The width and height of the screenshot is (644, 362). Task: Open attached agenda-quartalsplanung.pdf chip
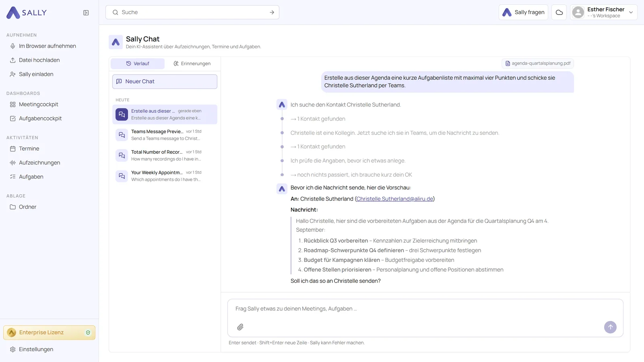pyautogui.click(x=538, y=64)
